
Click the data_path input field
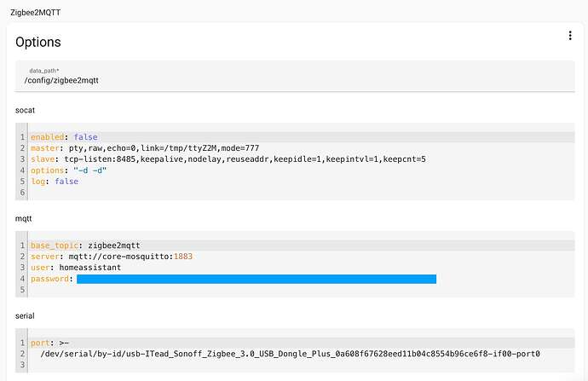click(x=295, y=76)
